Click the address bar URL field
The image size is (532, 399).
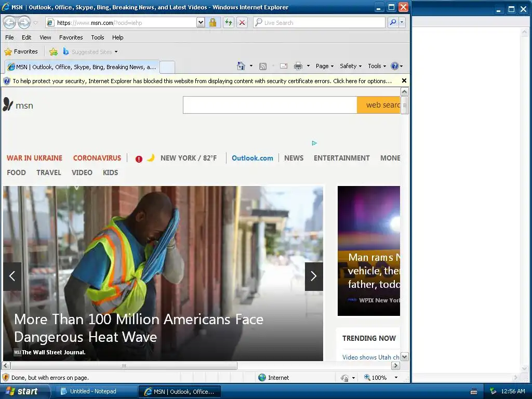(x=121, y=23)
